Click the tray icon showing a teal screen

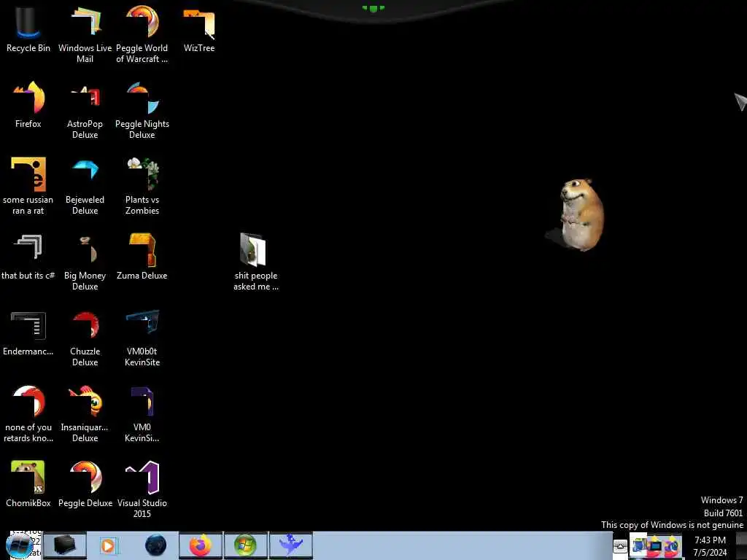pyautogui.click(x=655, y=545)
